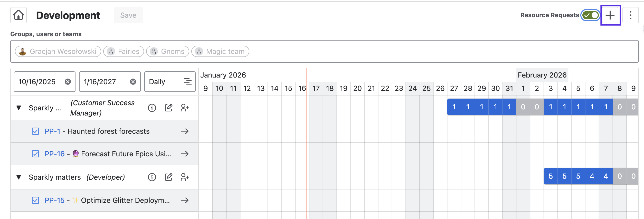Edit the Customer Success Manager resource request

tap(168, 108)
